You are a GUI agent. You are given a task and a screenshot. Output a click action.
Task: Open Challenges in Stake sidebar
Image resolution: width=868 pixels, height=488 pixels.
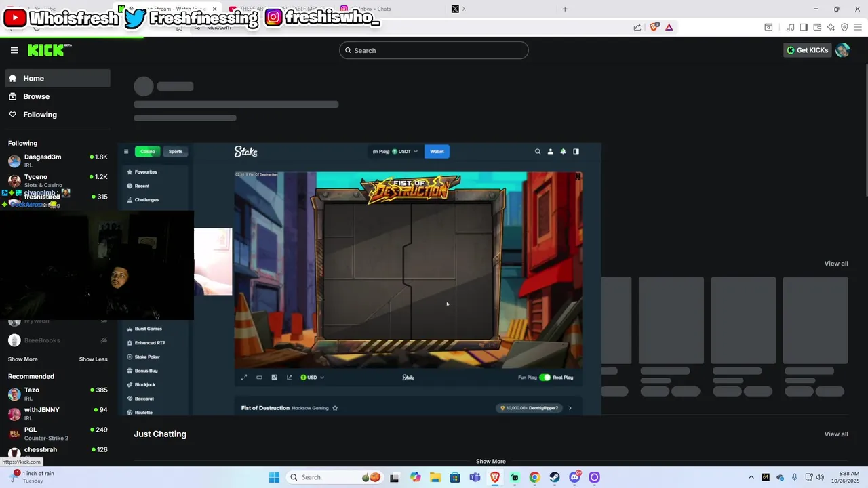click(x=146, y=200)
